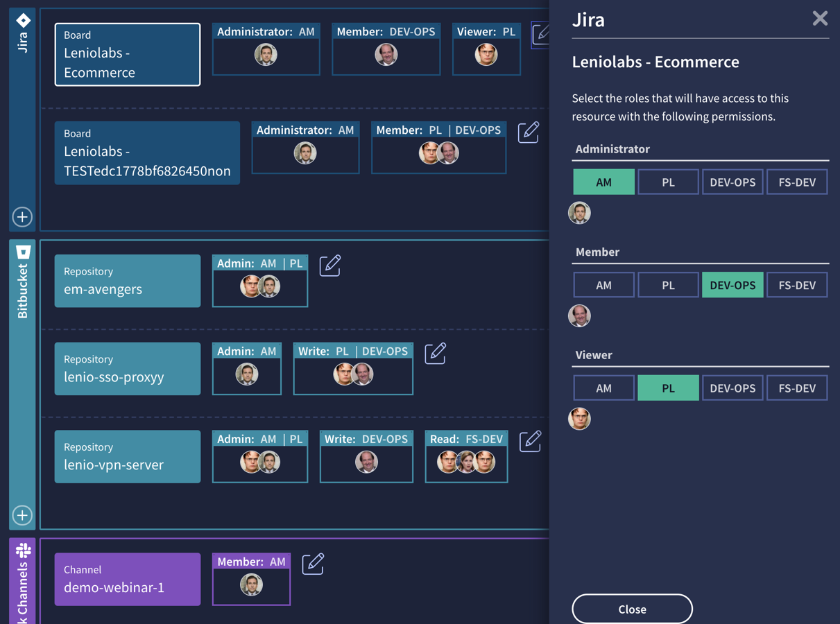
Task: Click the plus icon in the Bitbucket section
Action: pos(22,516)
